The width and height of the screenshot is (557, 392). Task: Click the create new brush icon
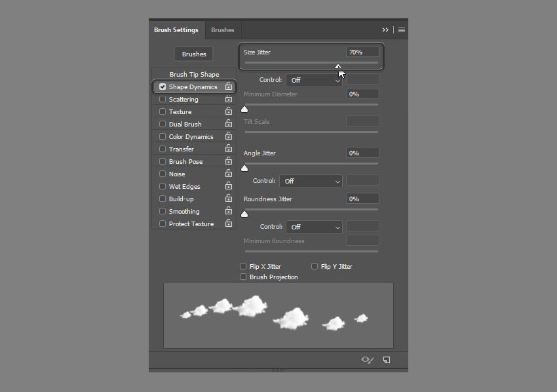pos(387,360)
